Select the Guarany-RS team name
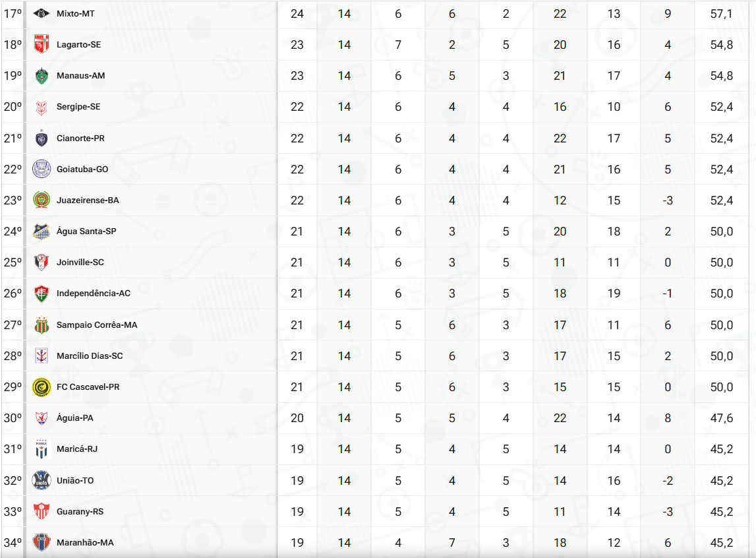The height and width of the screenshot is (558, 756). point(80,511)
